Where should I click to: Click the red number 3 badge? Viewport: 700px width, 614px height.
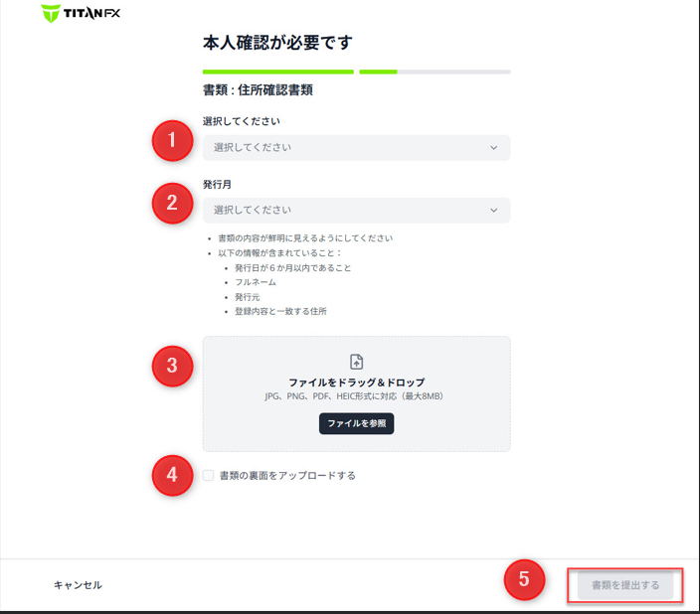172,365
